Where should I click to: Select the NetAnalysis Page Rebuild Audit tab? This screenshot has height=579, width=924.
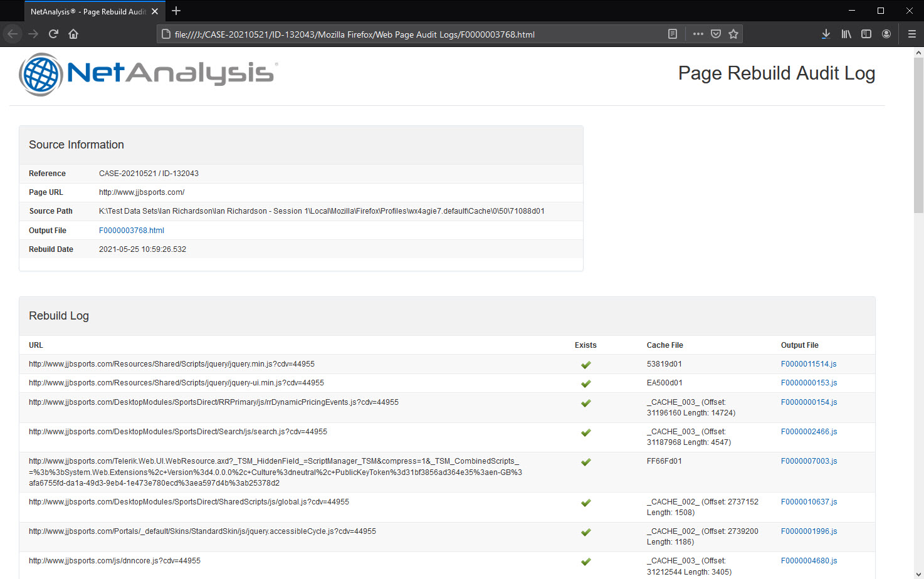(95, 11)
